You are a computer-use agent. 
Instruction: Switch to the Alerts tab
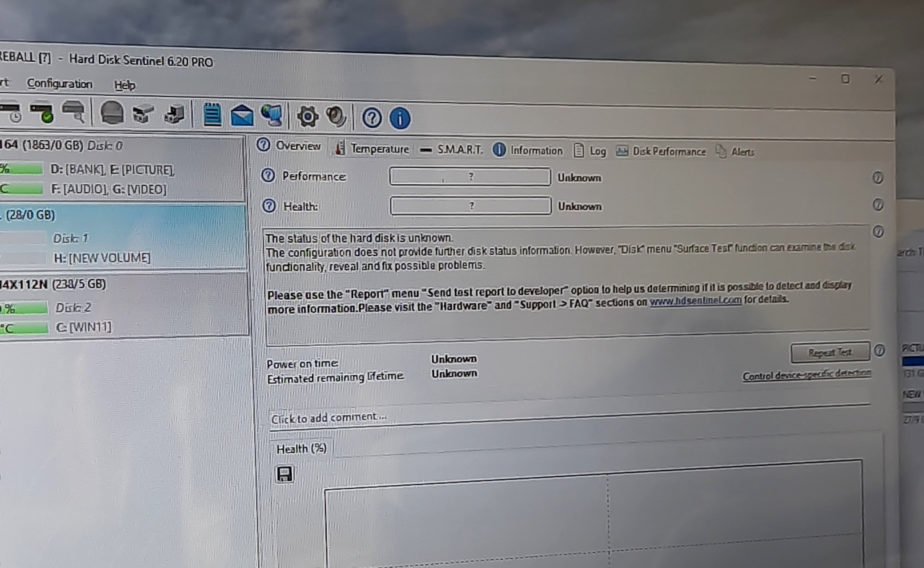735,152
